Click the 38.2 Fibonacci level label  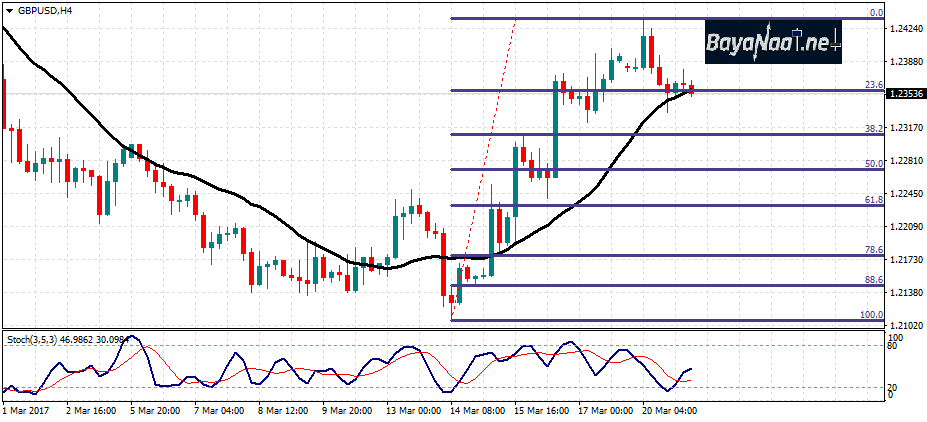pos(873,129)
